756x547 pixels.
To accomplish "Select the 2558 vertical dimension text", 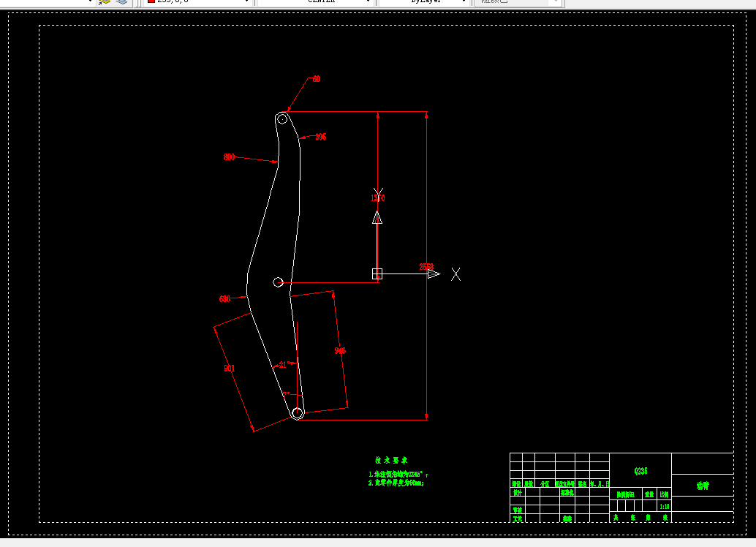I will click(x=426, y=267).
